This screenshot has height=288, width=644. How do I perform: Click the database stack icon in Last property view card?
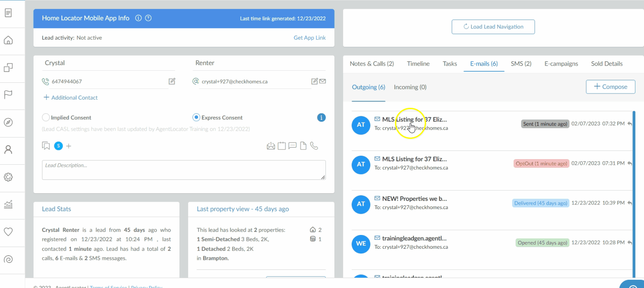(313, 239)
